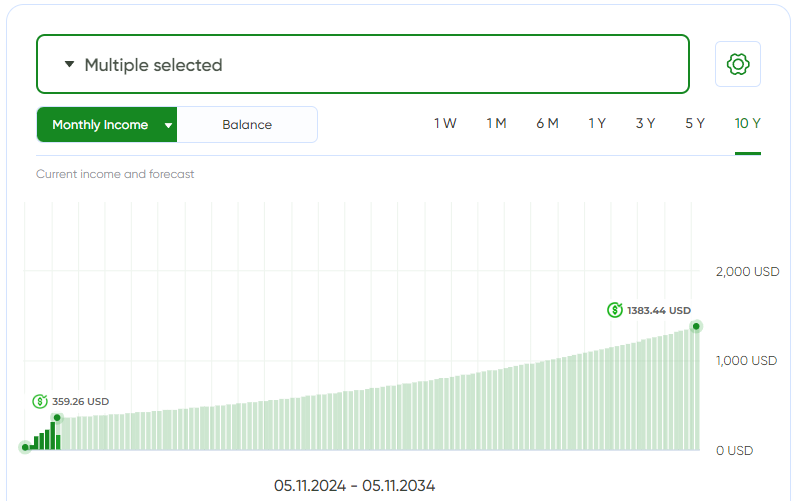Open the settings gear icon
Viewport: 797px width, 501px height.
tap(738, 65)
